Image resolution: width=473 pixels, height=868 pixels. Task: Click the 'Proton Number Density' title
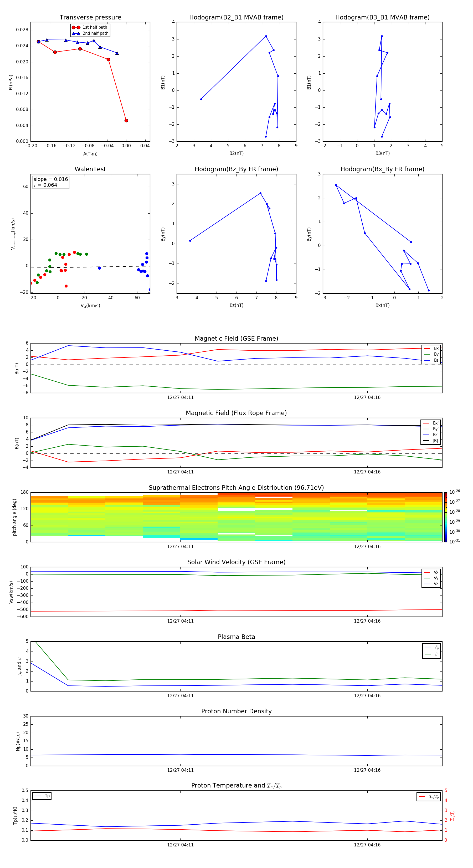coord(236,711)
